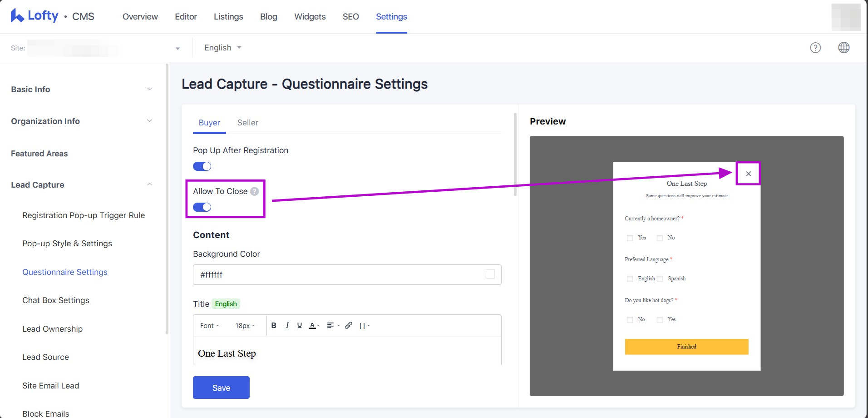Disable Pop Up After Registration toggle

[202, 166]
